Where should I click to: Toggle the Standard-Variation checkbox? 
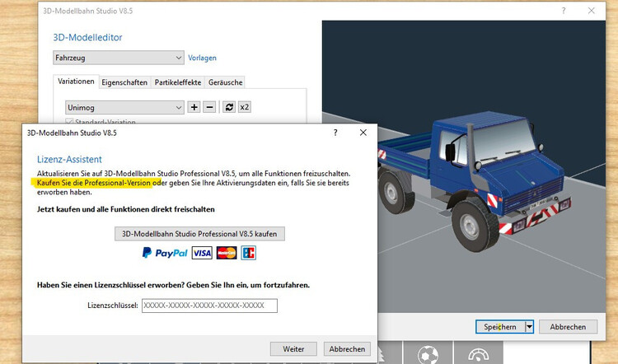coord(69,121)
